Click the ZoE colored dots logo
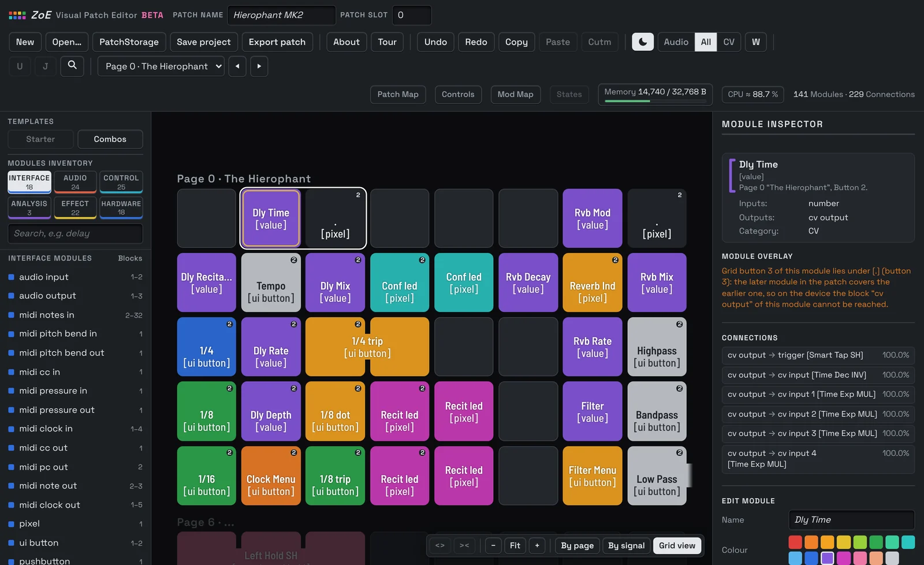924x565 pixels. coord(17,15)
